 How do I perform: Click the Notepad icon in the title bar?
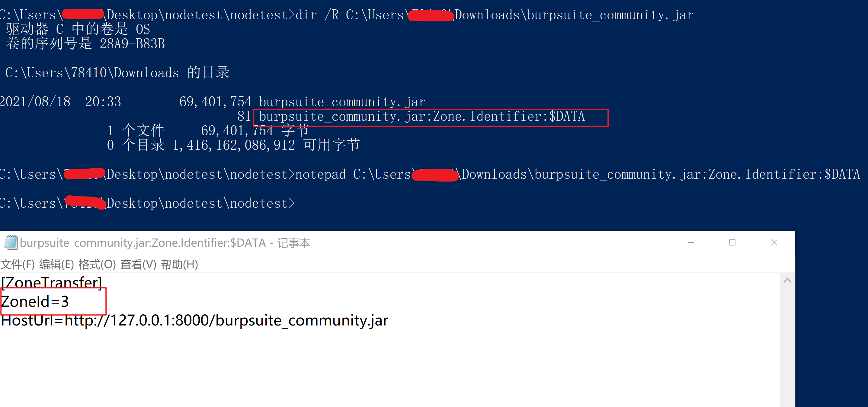(x=11, y=242)
